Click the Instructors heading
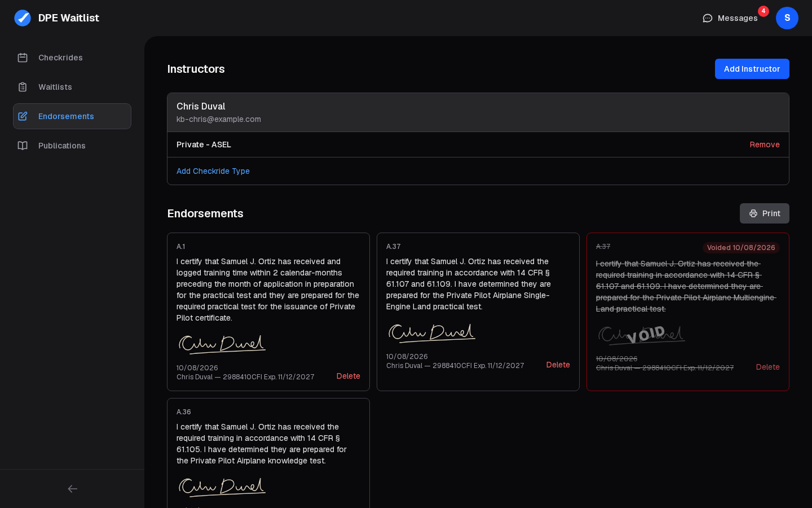This screenshot has width=812, height=508. pos(196,69)
